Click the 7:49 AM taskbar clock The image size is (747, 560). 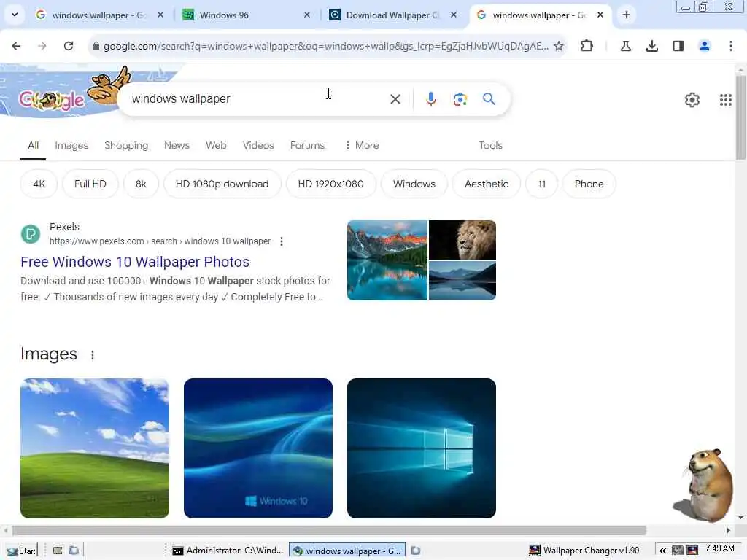point(720,548)
